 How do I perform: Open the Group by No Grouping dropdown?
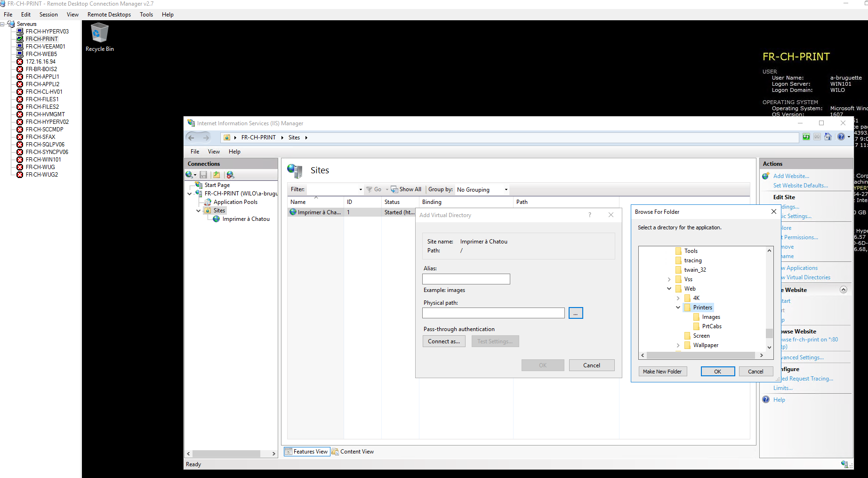pyautogui.click(x=482, y=190)
